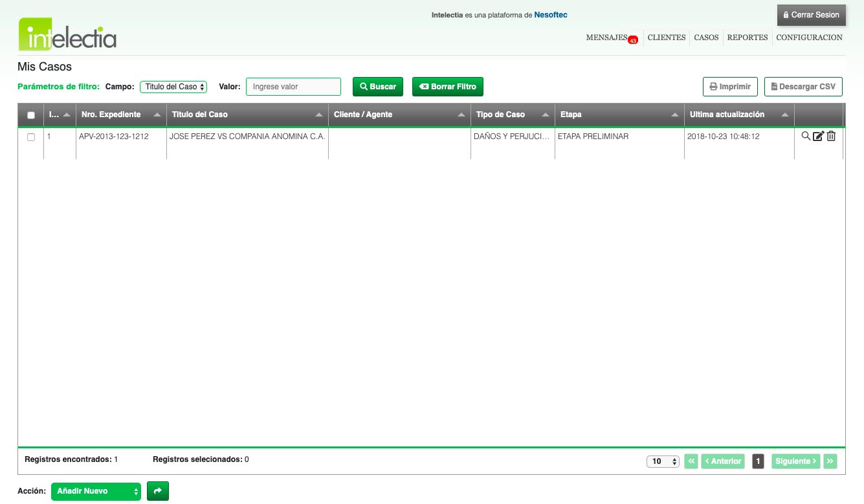Check the checkbox for case row 1

31,137
